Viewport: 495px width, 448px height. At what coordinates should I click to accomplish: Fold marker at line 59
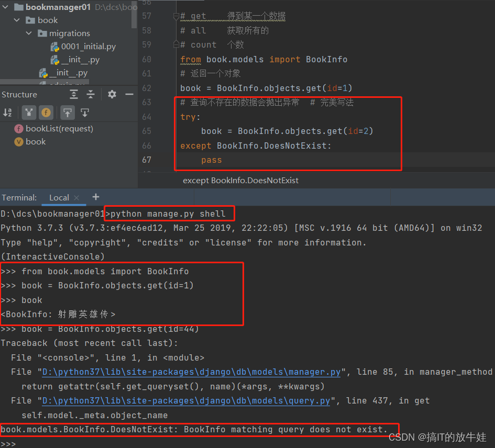[x=177, y=44]
